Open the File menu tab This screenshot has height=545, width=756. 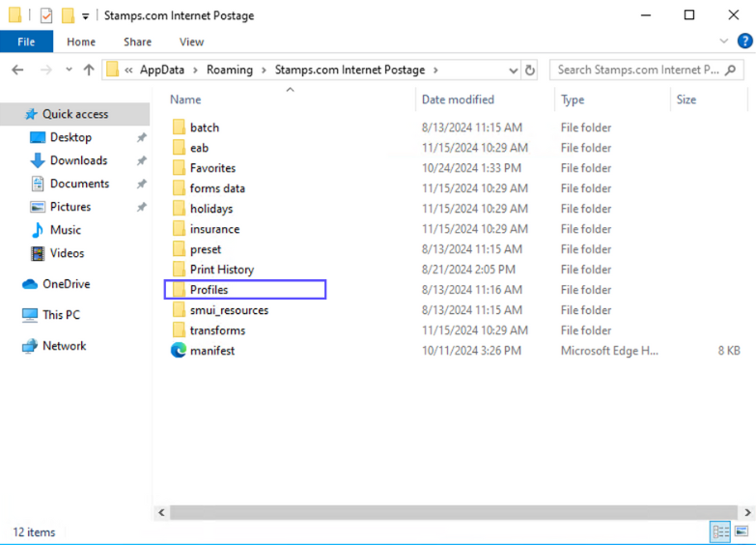26,42
